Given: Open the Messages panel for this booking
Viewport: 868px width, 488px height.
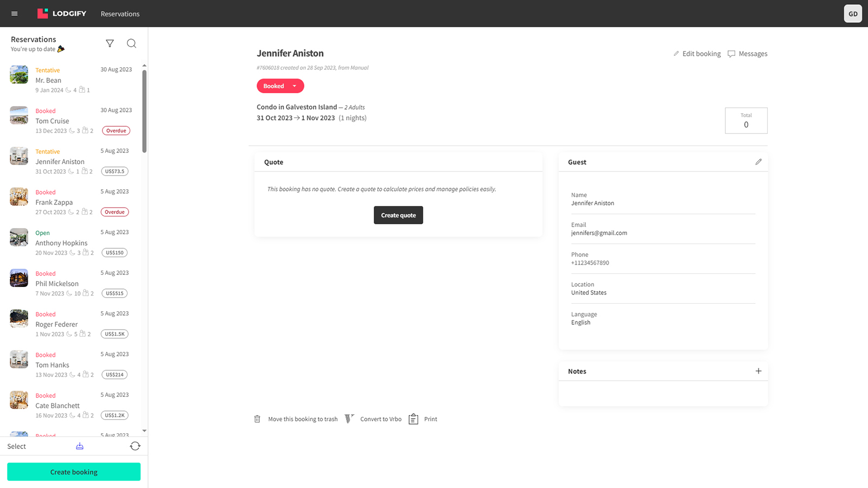Looking at the screenshot, I should 747,54.
